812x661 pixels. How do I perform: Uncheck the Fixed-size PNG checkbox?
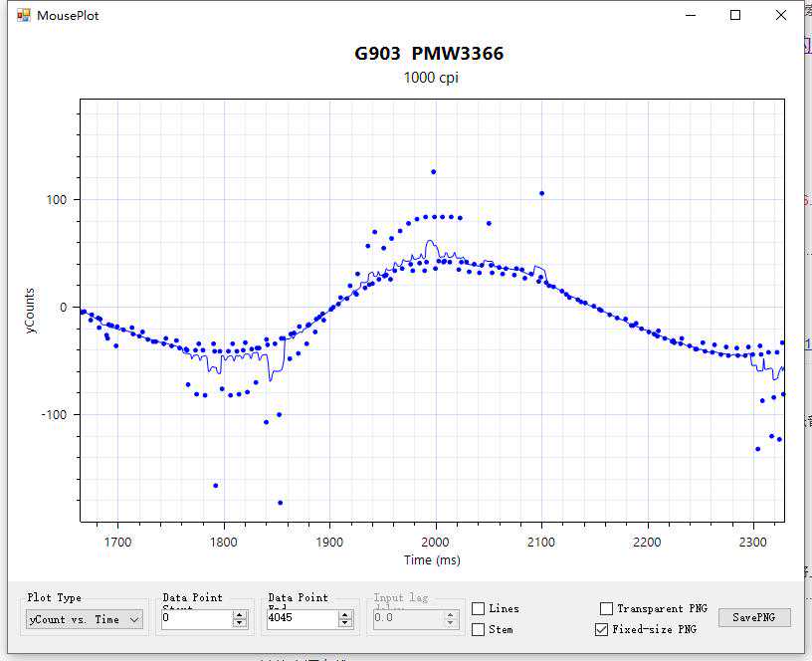(601, 629)
